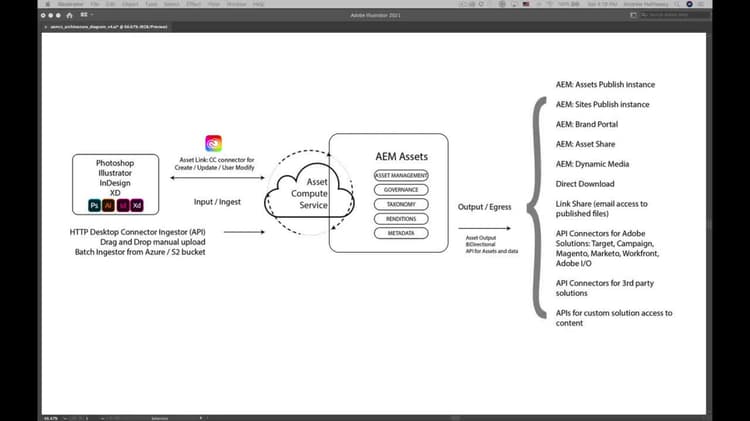Select the InDesign Id icon
750x421 pixels.
coord(123,205)
